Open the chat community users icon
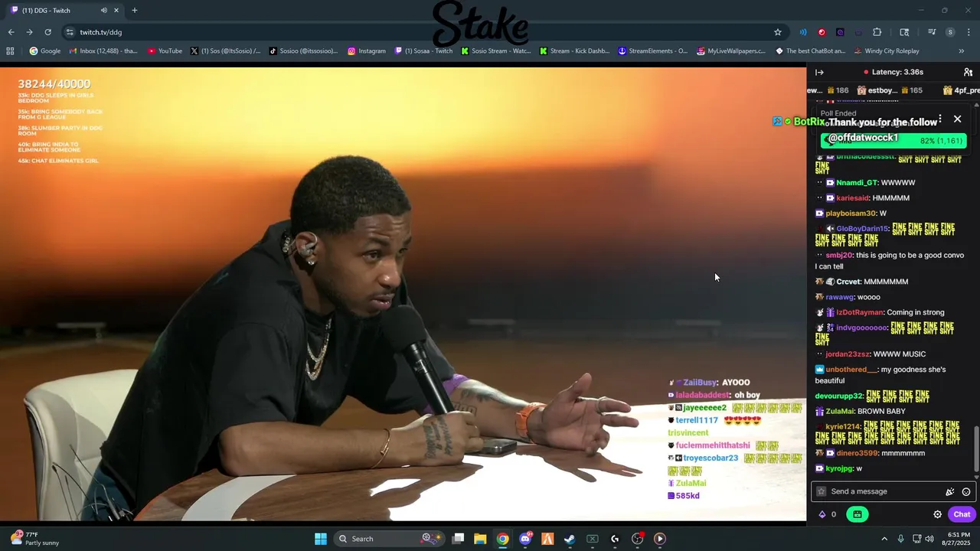This screenshot has height=551, width=980. tap(968, 72)
